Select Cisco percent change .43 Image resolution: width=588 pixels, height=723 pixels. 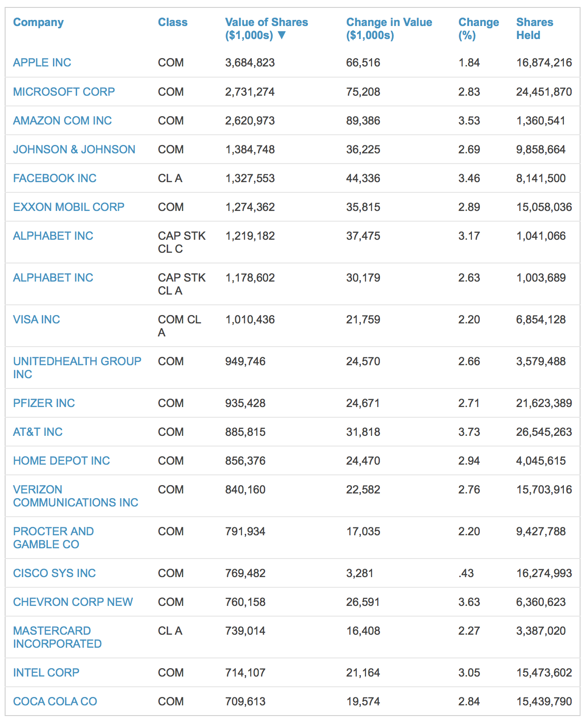(466, 573)
